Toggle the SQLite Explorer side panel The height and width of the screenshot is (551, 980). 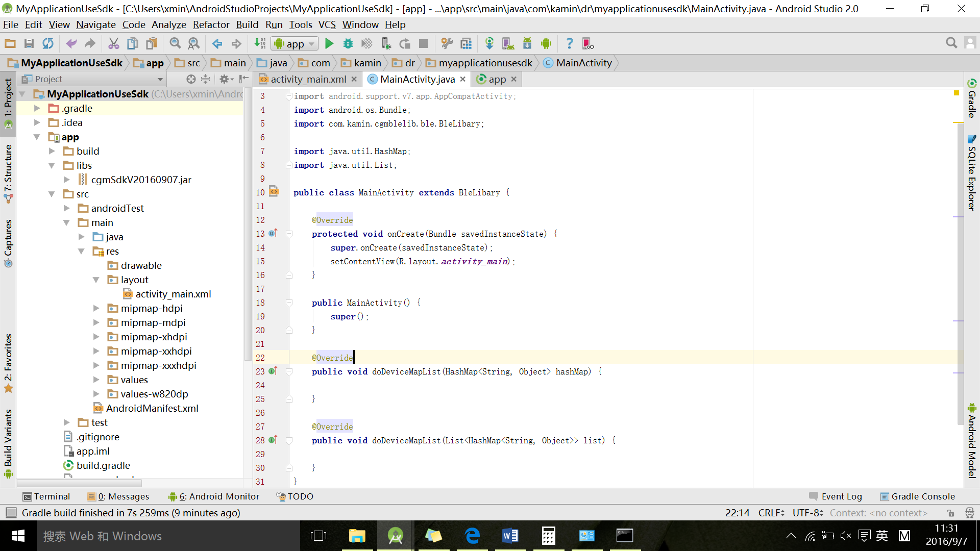[972, 172]
